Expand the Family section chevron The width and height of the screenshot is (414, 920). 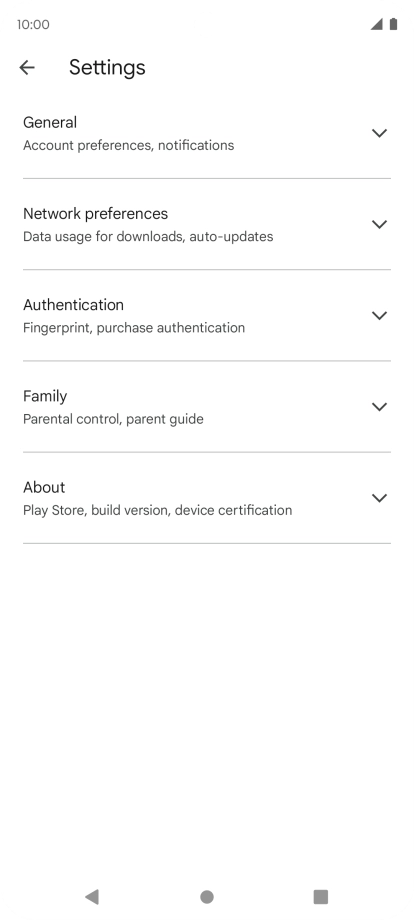[x=379, y=407]
